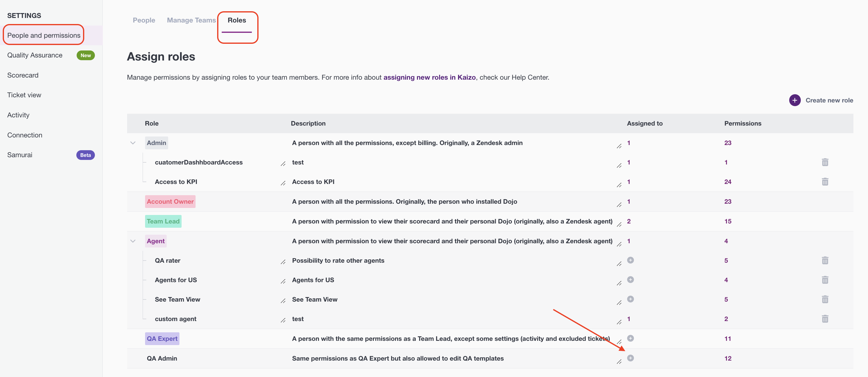Switch to the People tab
This screenshot has height=377, width=868.
point(144,20)
